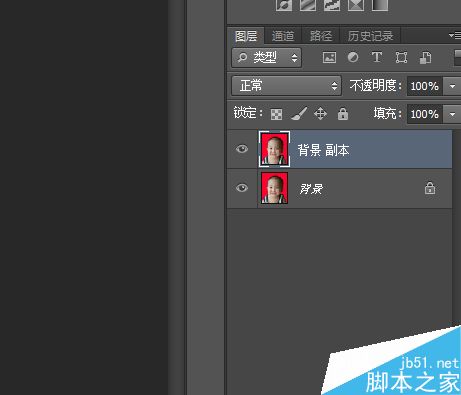Click the 填充 100% value field
The width and height of the screenshot is (461, 395).
click(425, 114)
